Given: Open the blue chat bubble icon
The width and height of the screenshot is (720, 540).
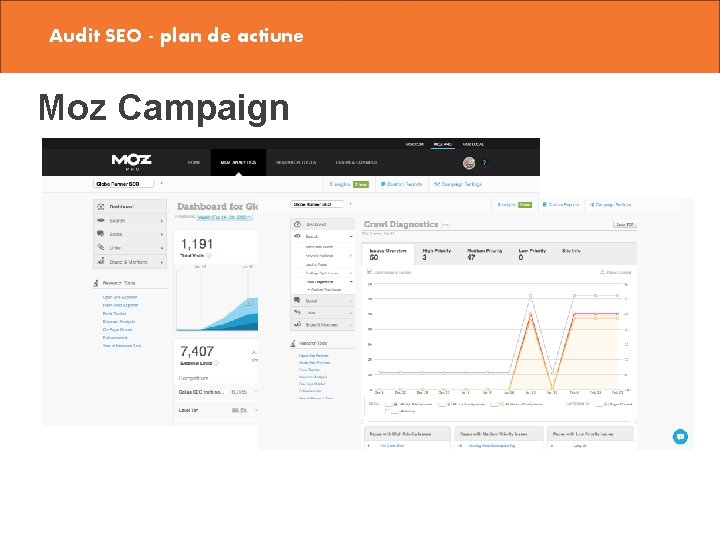Looking at the screenshot, I should pos(680,436).
